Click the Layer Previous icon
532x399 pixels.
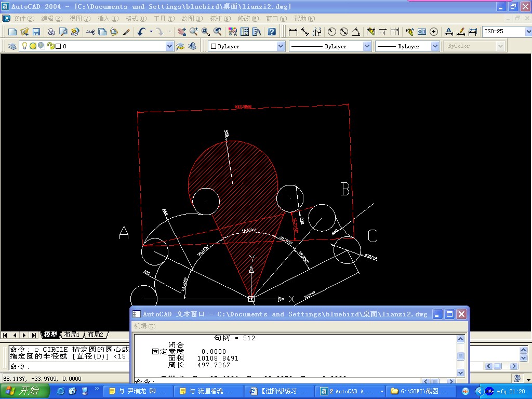pyautogui.click(x=192, y=46)
